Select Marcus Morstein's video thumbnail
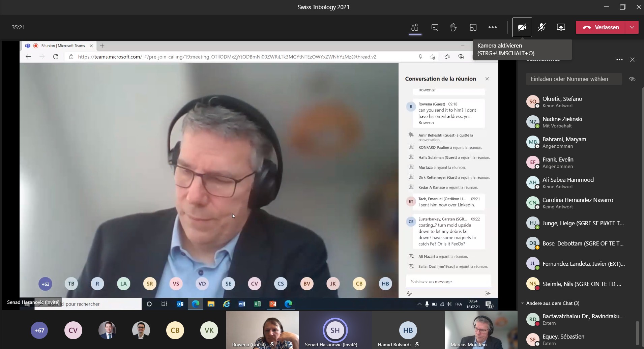The width and height of the screenshot is (644, 349). (x=480, y=330)
